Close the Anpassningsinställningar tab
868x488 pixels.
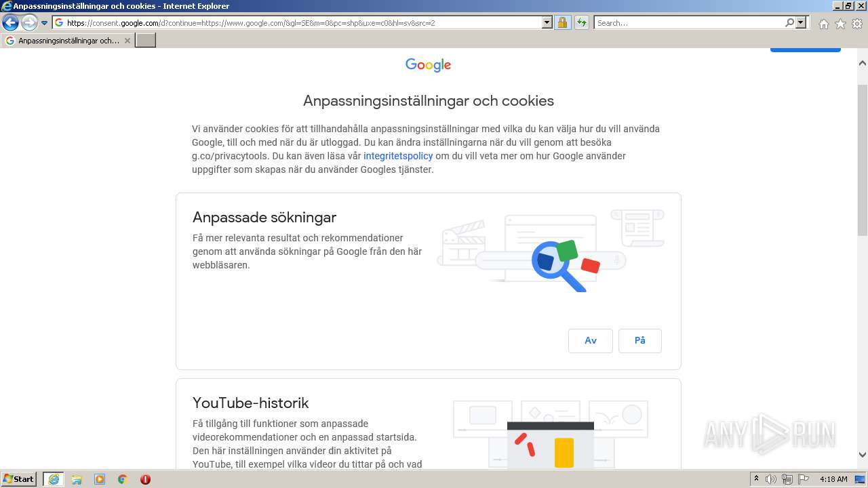coord(127,41)
